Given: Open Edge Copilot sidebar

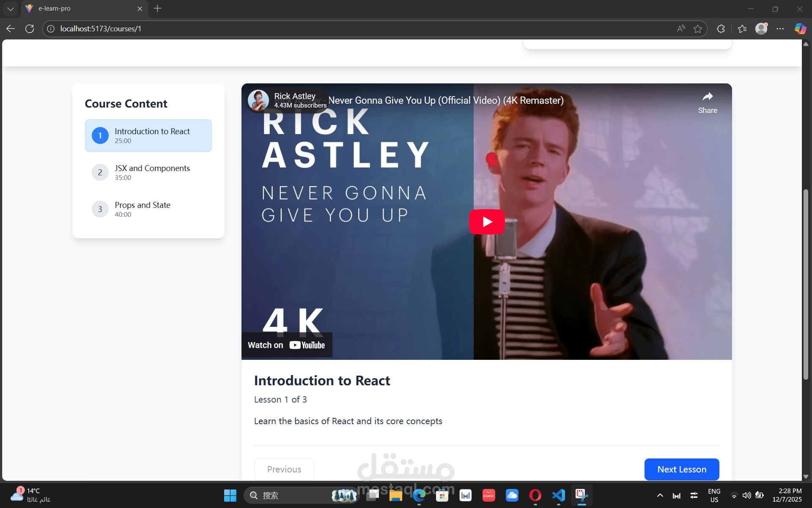Looking at the screenshot, I should [800, 29].
